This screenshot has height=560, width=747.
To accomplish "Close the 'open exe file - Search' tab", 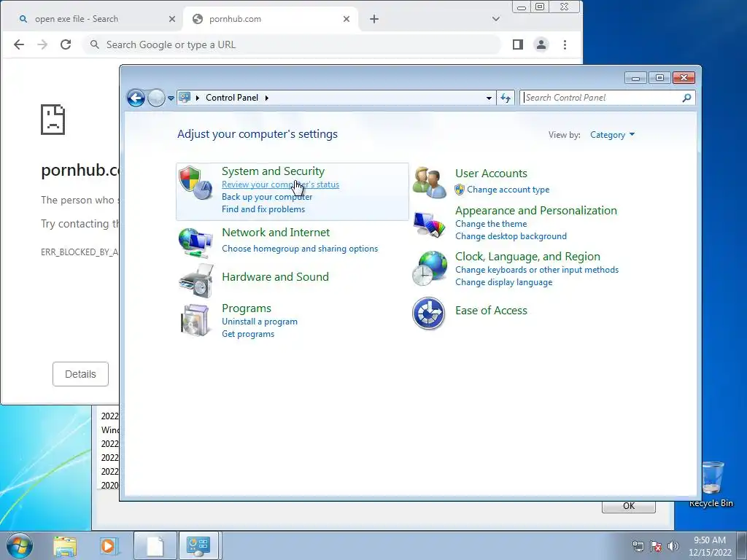I will click(172, 19).
